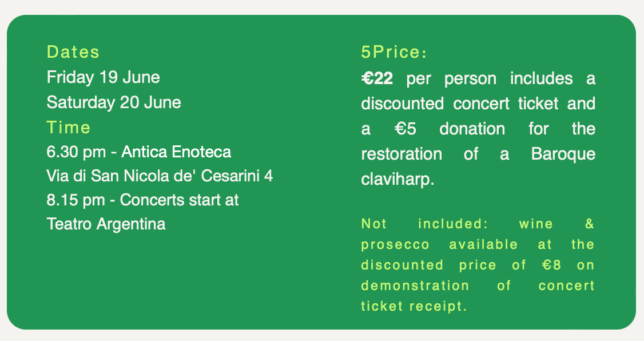This screenshot has width=644, height=341.
Task: Click the Dates heading
Action: (73, 52)
